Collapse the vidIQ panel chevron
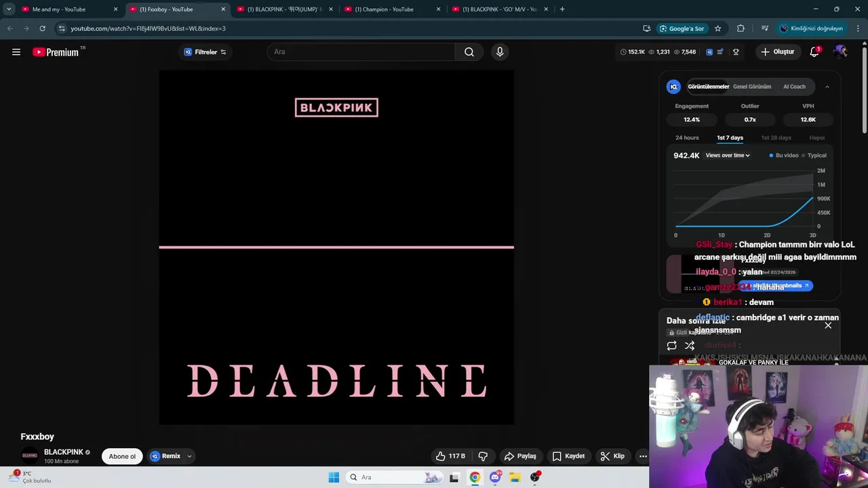868x488 pixels. [827, 87]
